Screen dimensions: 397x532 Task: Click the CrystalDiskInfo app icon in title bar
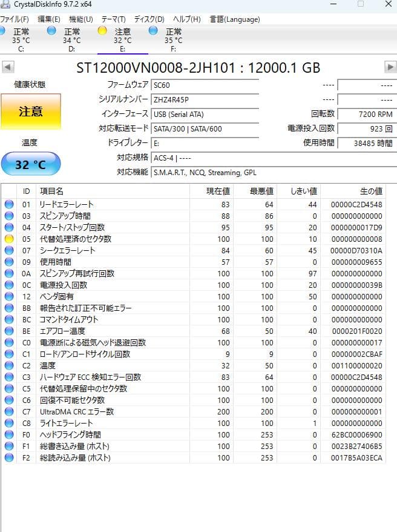coord(5,4)
